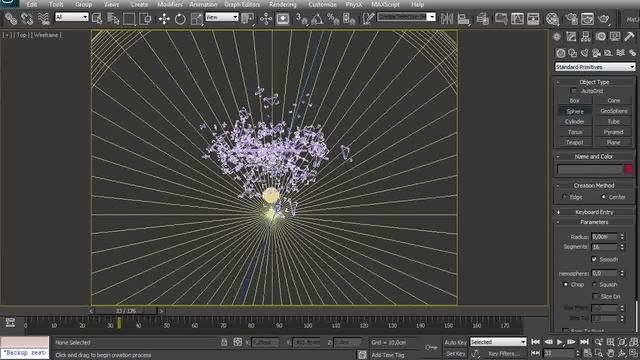640x360 pixels.
Task: Open Key Filters dialog
Action: coord(504,353)
